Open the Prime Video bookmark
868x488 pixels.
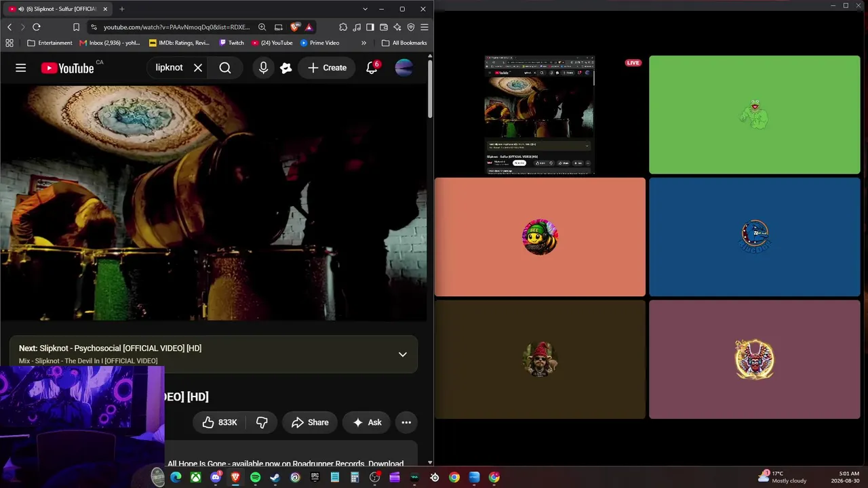pyautogui.click(x=320, y=43)
